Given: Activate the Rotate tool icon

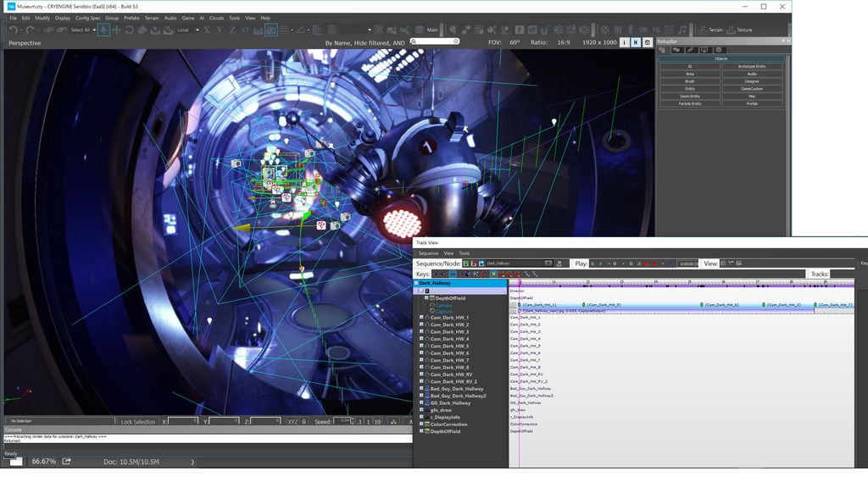Looking at the screenshot, I should pyautogui.click(x=129, y=30).
